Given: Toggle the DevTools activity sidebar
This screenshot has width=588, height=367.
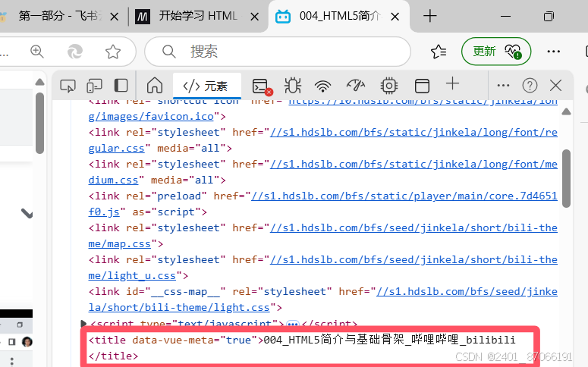Looking at the screenshot, I should (121, 86).
